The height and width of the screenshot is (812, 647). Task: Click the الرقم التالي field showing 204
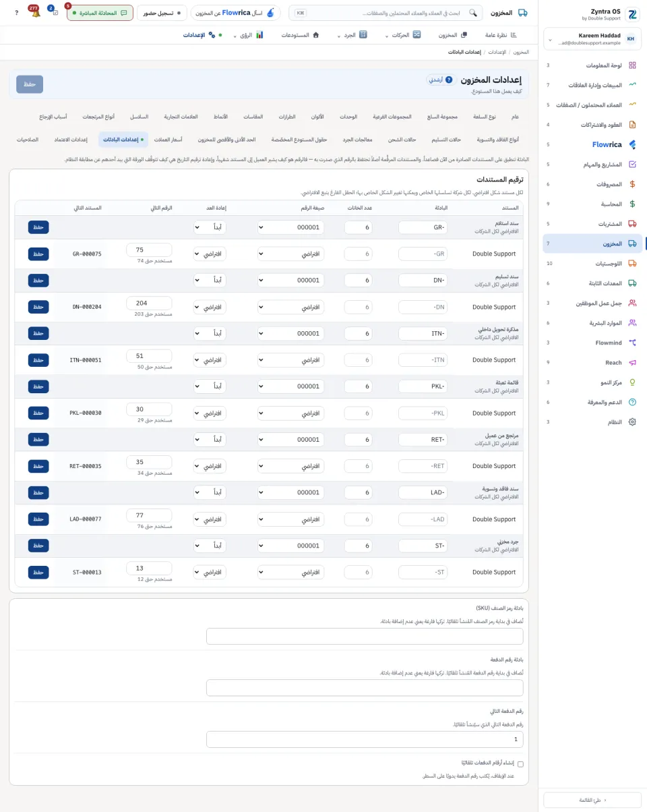point(149,303)
